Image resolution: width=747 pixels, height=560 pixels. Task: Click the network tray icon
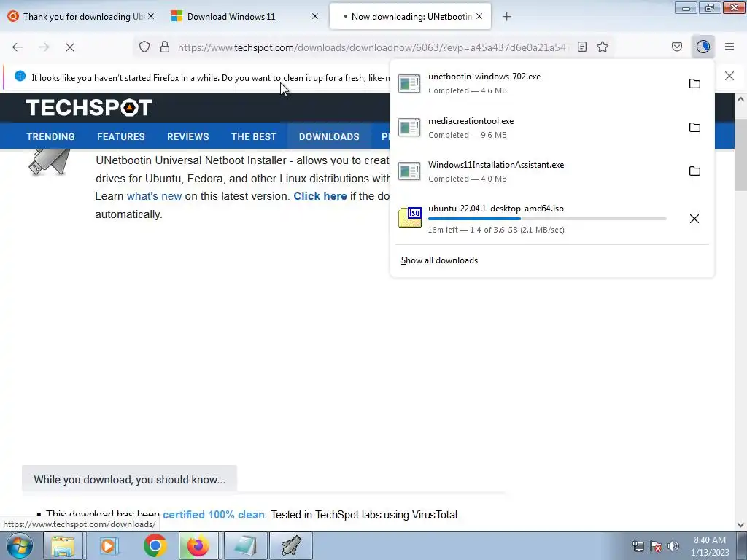(638, 546)
